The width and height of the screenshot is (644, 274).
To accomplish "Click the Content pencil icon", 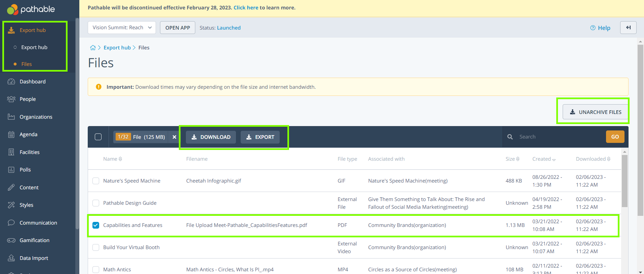I will tap(11, 188).
